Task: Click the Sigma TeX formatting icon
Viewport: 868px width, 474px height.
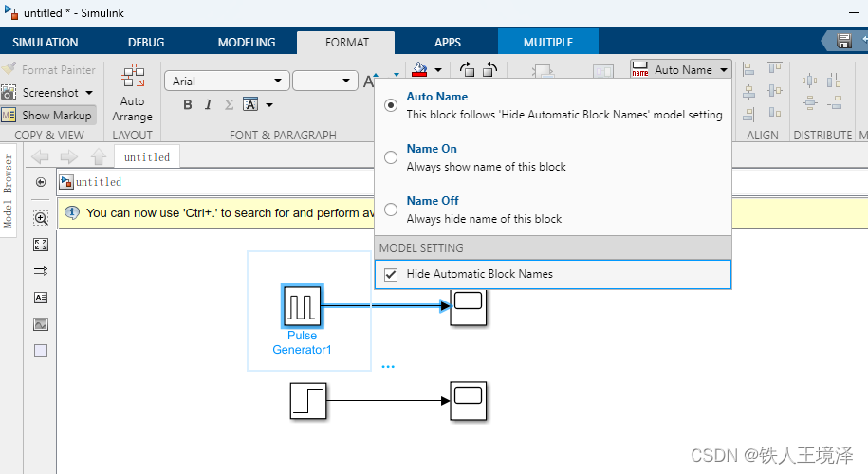Action: [x=230, y=104]
